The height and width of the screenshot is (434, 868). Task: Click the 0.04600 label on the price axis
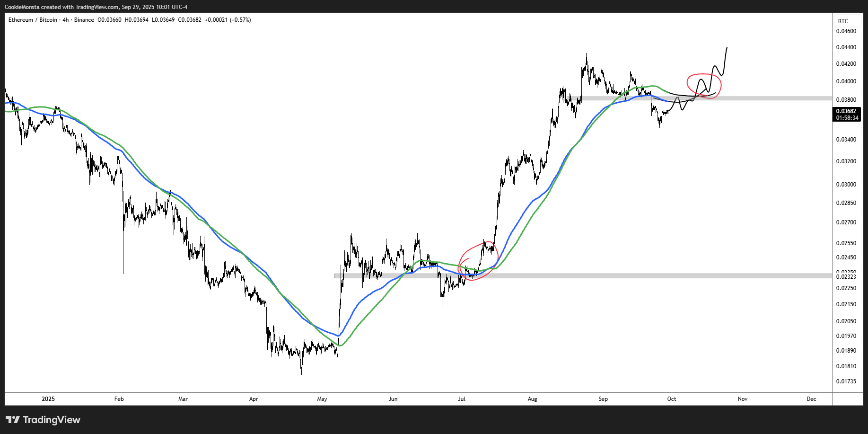pos(846,31)
